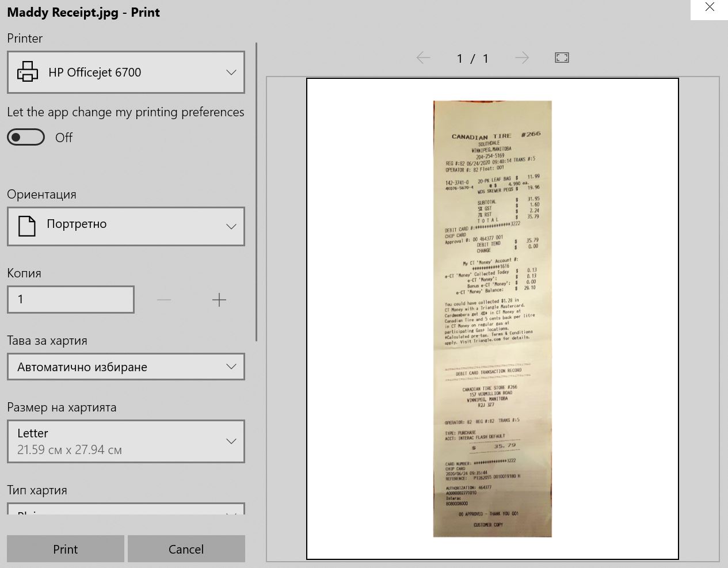Viewport: 728px width, 568px height.
Task: Click the full-screen preview icon
Action: pyautogui.click(x=562, y=58)
